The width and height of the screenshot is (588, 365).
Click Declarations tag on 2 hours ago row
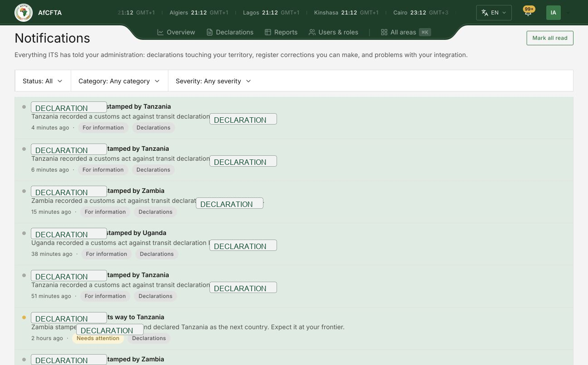149,338
